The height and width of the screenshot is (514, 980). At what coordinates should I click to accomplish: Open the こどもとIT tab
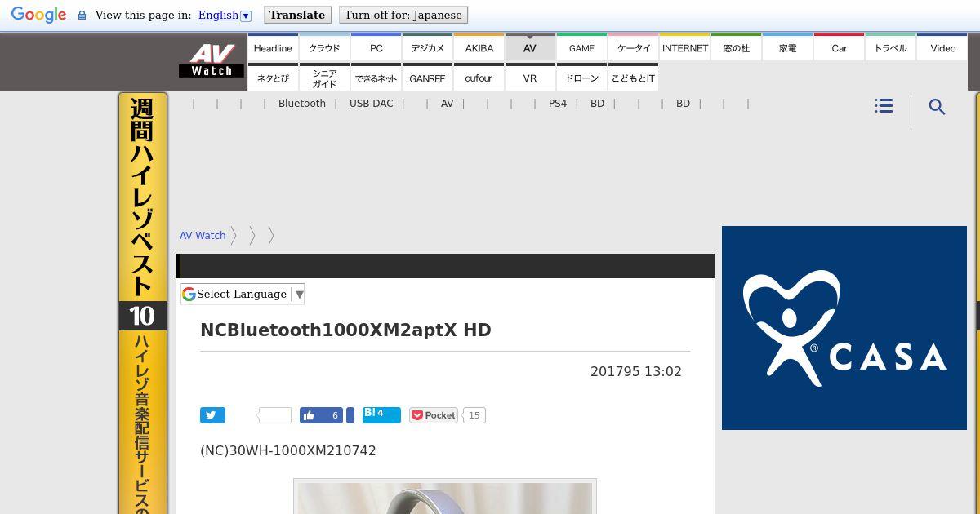634,78
